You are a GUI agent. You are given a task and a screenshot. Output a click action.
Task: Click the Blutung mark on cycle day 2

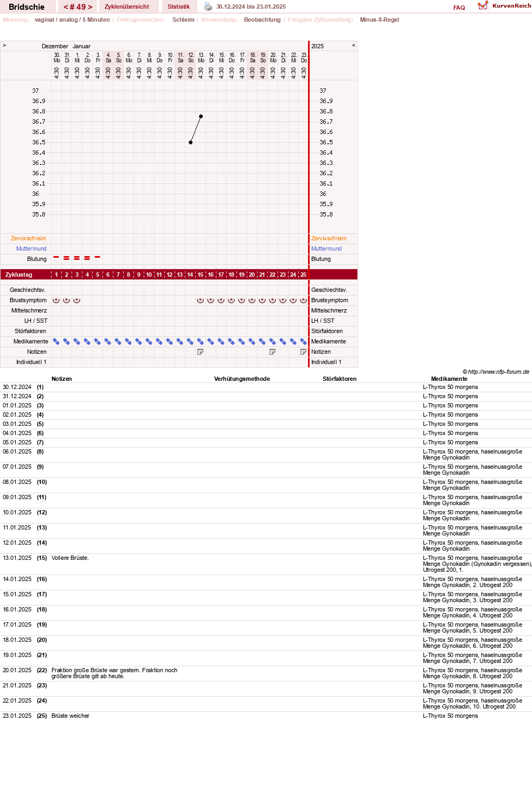point(66,258)
